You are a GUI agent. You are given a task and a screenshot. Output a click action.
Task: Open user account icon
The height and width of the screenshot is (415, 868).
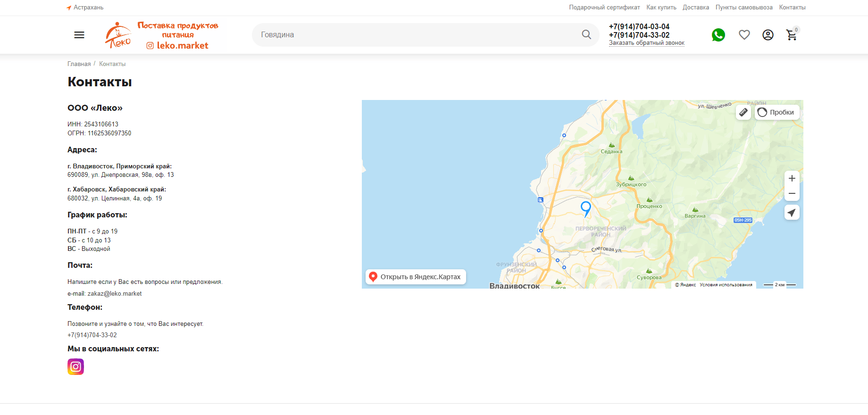click(768, 35)
